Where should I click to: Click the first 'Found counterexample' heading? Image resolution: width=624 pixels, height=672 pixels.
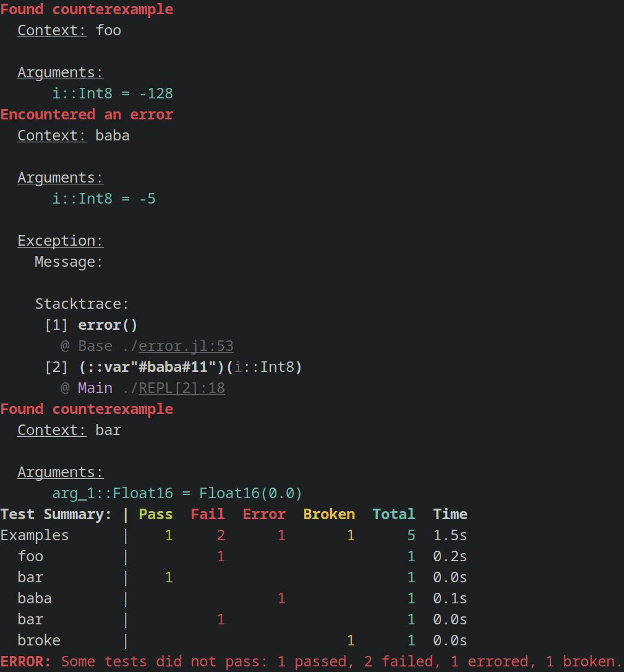tap(87, 9)
